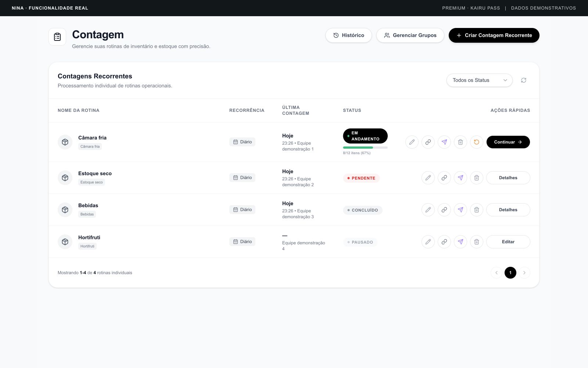Continue the Câmara fria count
Screen dimensions: 588x368
click(508, 142)
